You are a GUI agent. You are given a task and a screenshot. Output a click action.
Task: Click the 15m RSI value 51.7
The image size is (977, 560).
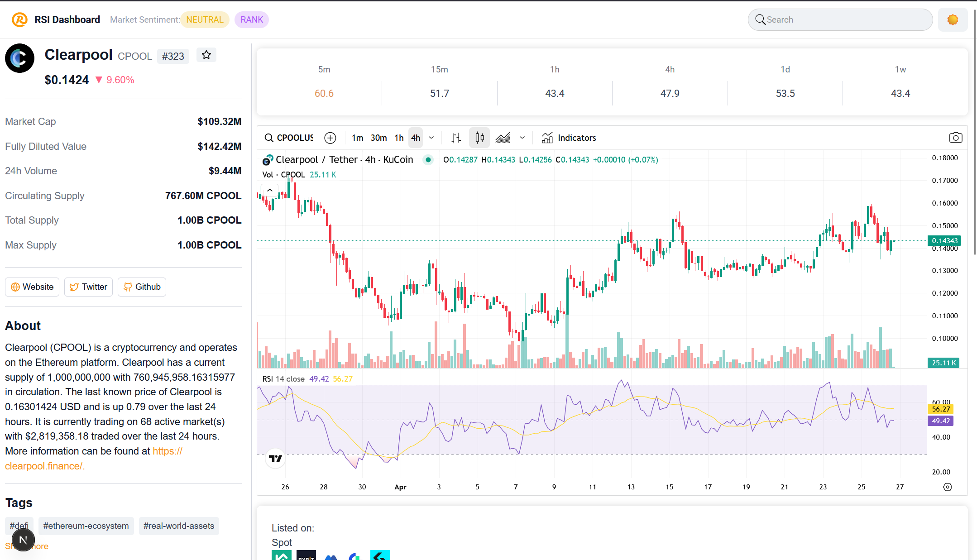[440, 93]
